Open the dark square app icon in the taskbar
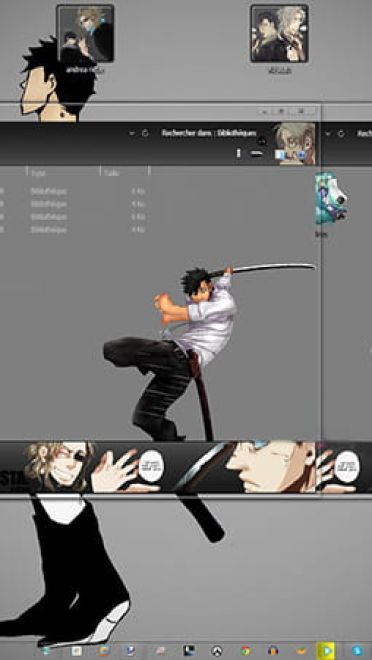Viewport: 372px width, 660px height. pos(189,651)
